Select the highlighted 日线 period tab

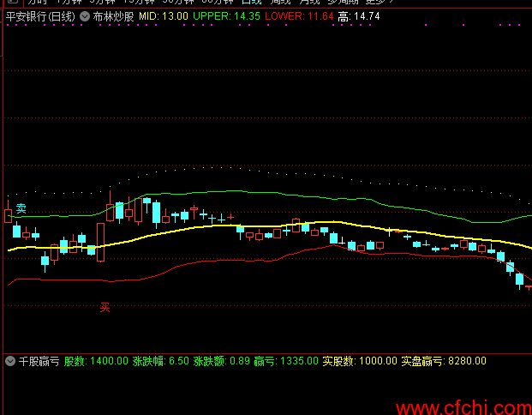click(x=252, y=2)
